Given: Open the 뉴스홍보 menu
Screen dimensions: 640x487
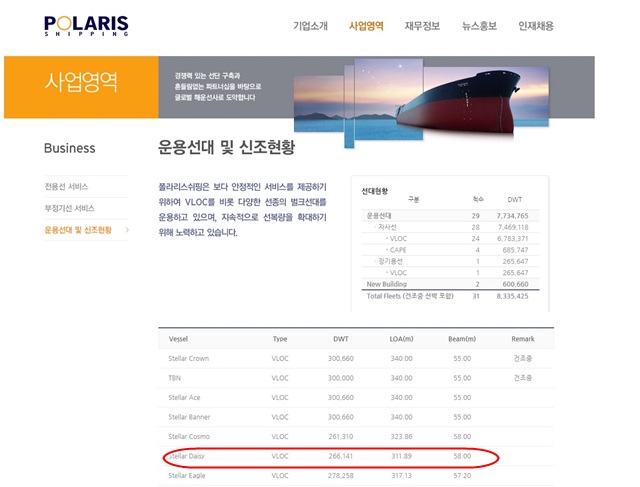Looking at the screenshot, I should pyautogui.click(x=479, y=26).
